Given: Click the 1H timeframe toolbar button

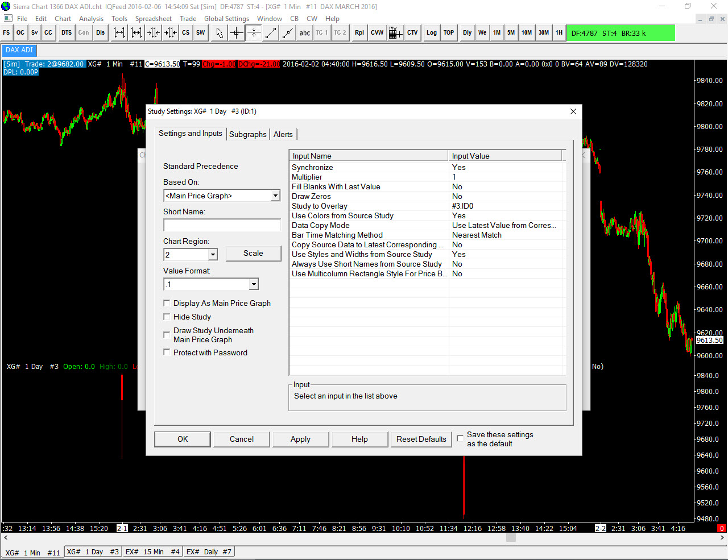Looking at the screenshot, I should click(559, 33).
